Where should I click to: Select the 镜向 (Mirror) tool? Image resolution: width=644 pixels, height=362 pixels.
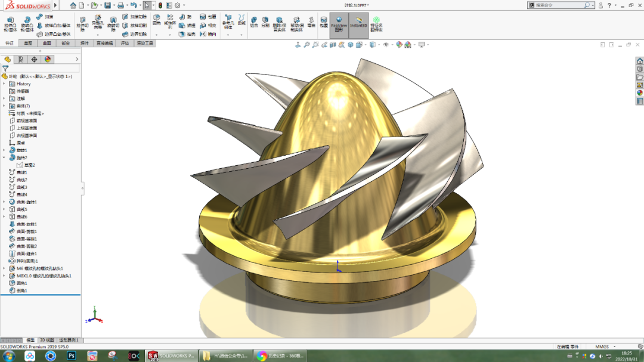203,34
